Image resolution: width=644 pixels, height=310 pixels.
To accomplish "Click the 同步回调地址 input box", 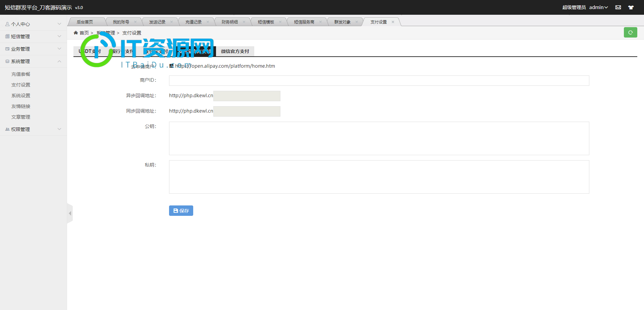I will click(247, 111).
